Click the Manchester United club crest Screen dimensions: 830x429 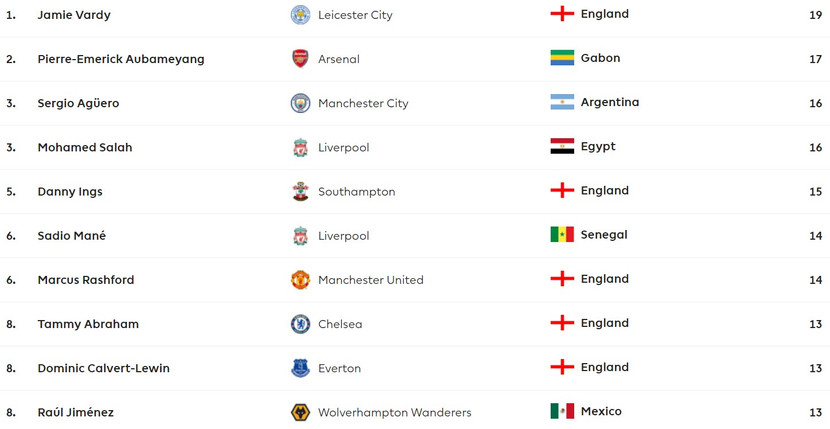[300, 280]
